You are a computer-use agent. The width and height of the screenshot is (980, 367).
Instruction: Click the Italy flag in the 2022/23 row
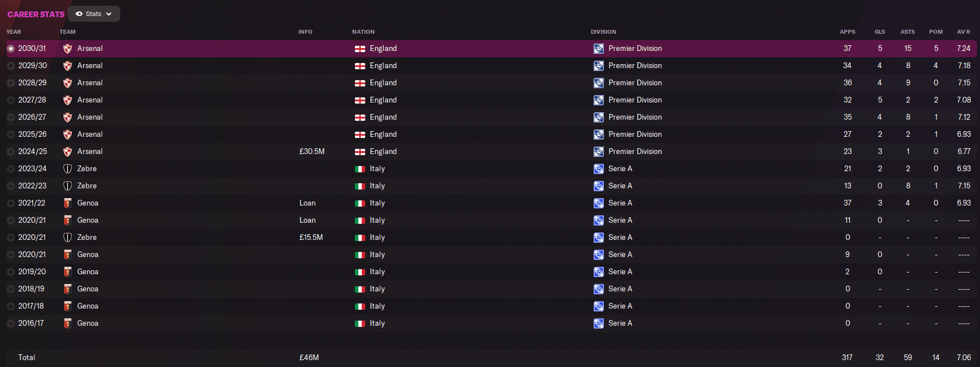point(360,186)
